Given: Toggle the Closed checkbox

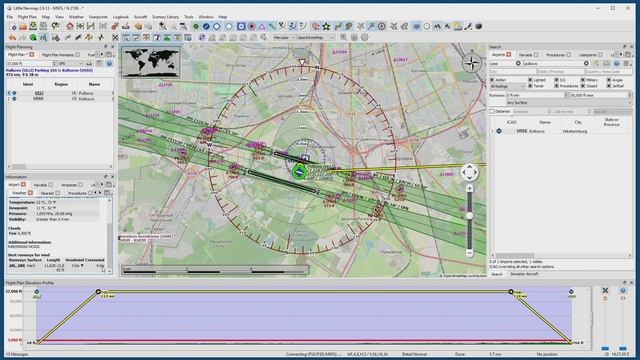Looking at the screenshot, I should [x=583, y=86].
